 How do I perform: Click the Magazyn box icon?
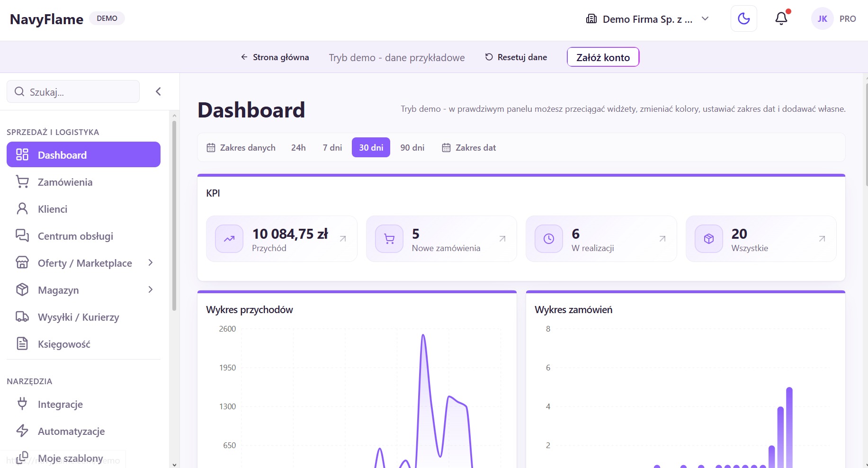pos(22,289)
